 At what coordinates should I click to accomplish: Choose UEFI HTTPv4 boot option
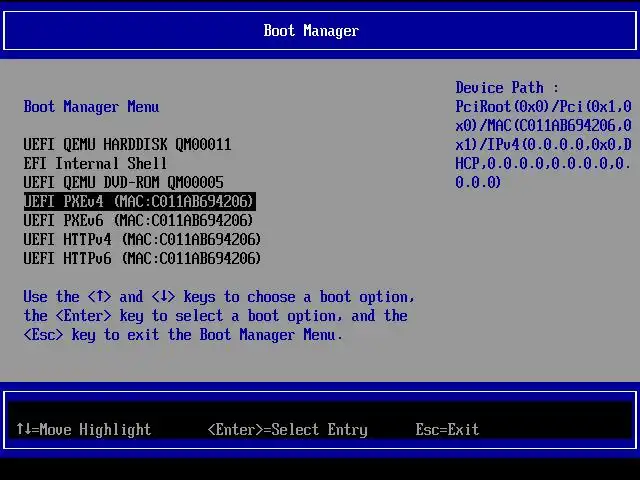click(142, 240)
